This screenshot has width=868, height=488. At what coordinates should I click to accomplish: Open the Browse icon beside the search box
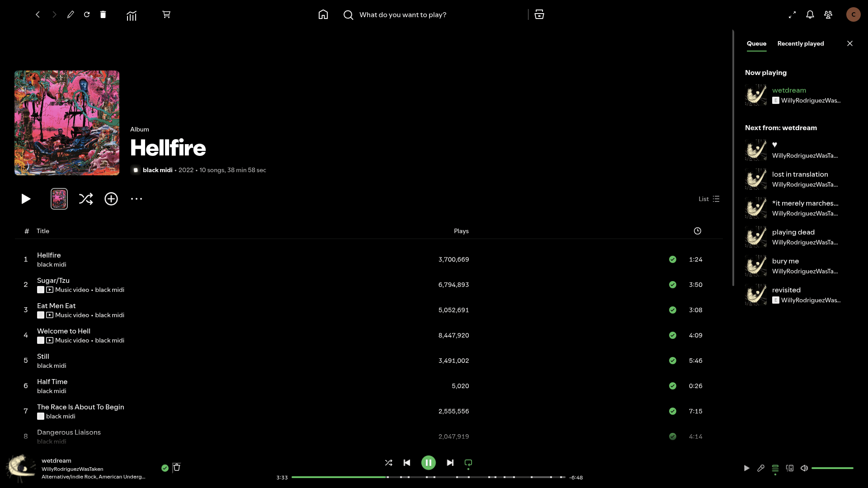[539, 14]
